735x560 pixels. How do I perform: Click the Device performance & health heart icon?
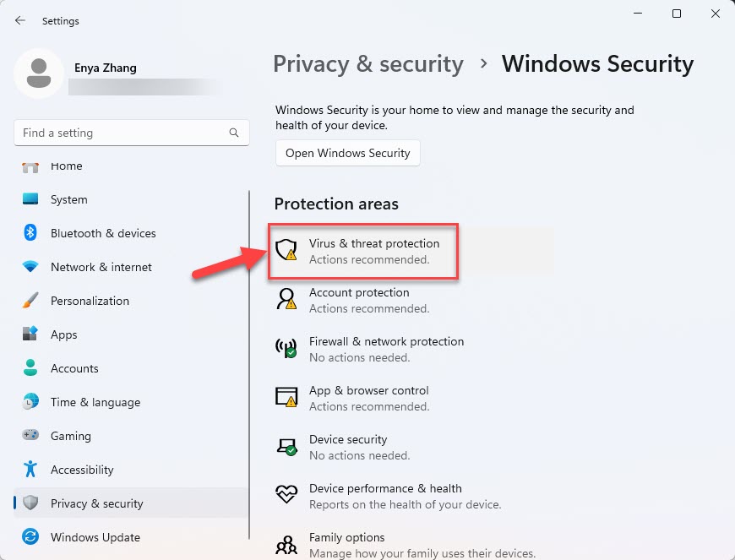(x=286, y=494)
